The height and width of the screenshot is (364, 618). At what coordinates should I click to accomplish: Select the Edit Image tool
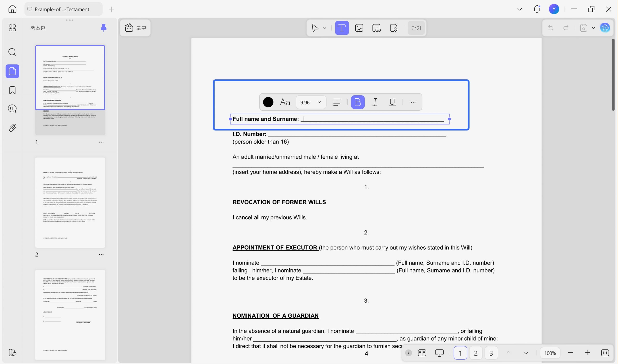[x=359, y=28]
